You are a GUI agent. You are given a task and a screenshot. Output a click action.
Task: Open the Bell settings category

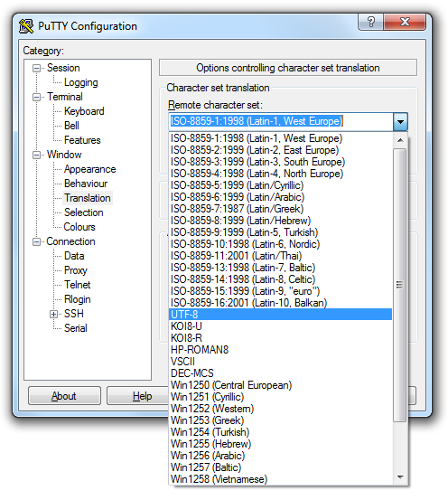71,126
